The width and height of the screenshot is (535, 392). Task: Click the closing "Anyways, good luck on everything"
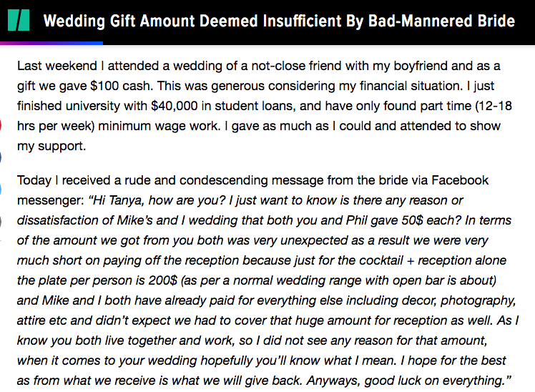(x=406, y=381)
